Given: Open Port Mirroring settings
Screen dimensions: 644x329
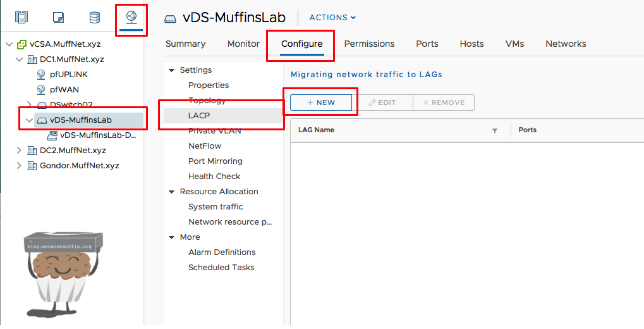Looking at the screenshot, I should tap(215, 161).
